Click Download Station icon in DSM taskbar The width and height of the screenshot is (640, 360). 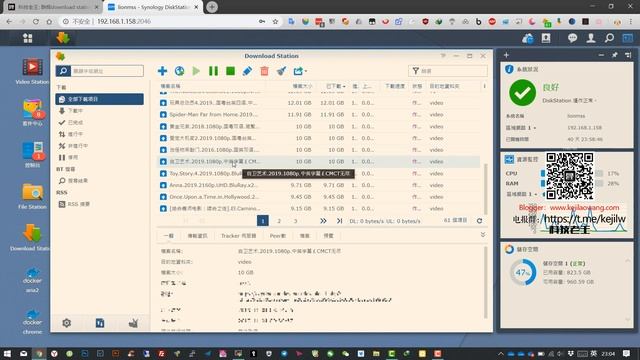[x=63, y=38]
